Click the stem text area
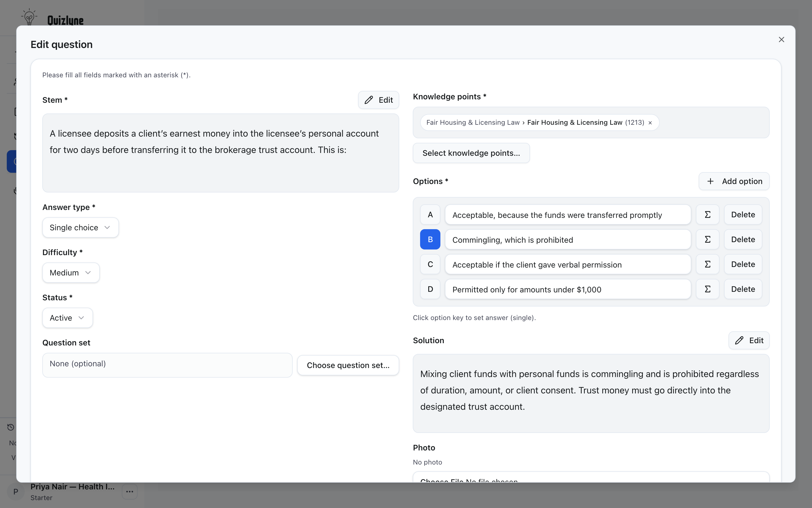The width and height of the screenshot is (812, 508). [x=220, y=153]
